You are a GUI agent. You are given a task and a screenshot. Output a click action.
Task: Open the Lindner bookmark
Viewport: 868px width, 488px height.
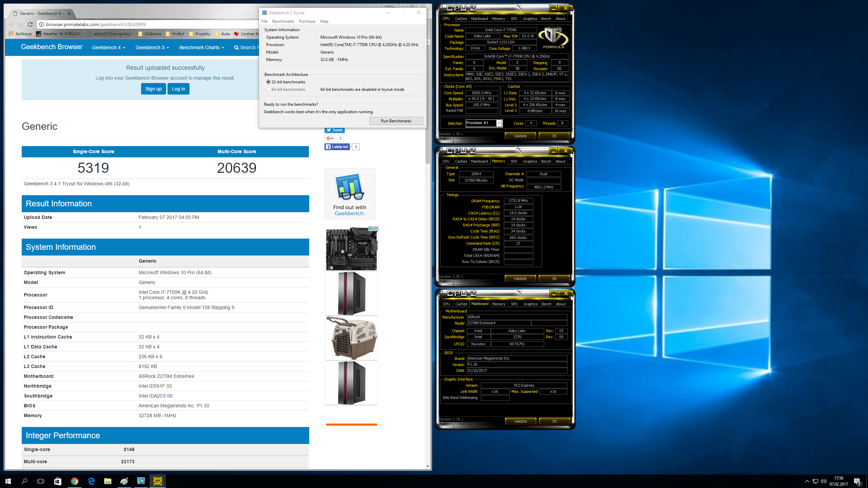pos(246,34)
